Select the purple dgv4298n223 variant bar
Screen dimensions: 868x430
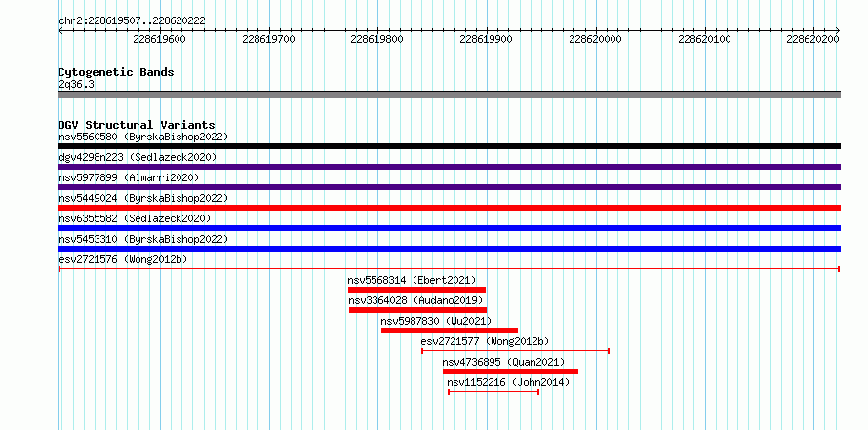[x=449, y=167]
